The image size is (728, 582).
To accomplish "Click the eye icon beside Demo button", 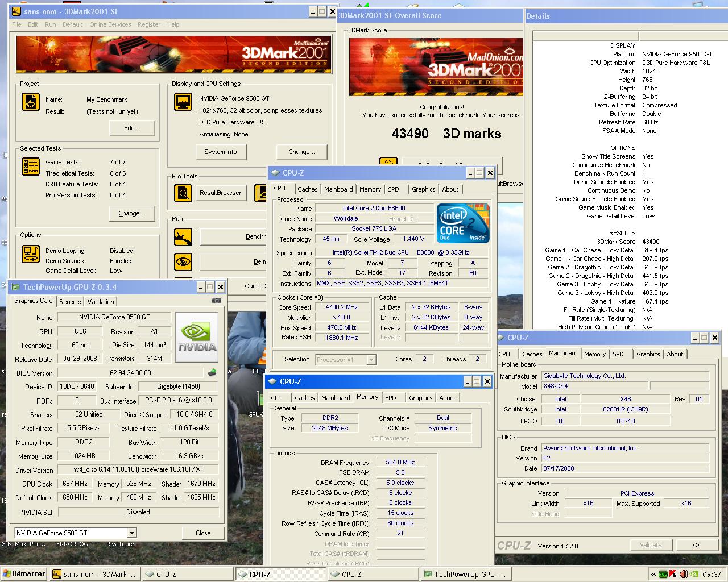I will [x=183, y=261].
